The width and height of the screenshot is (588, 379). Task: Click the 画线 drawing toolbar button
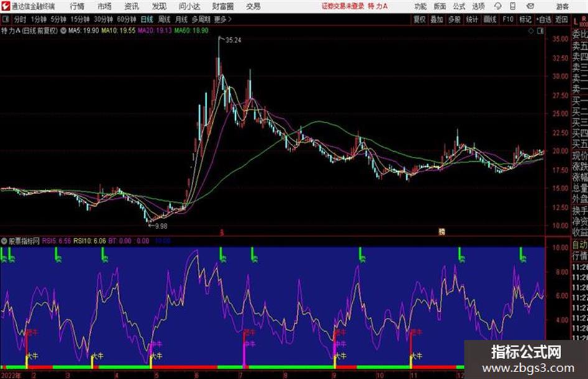click(x=490, y=19)
